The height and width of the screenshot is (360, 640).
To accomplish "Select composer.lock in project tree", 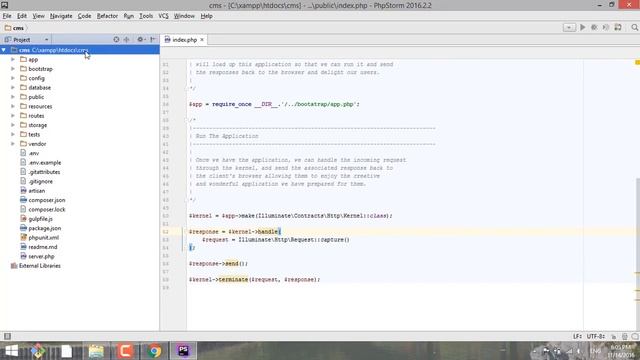I will pos(47,209).
